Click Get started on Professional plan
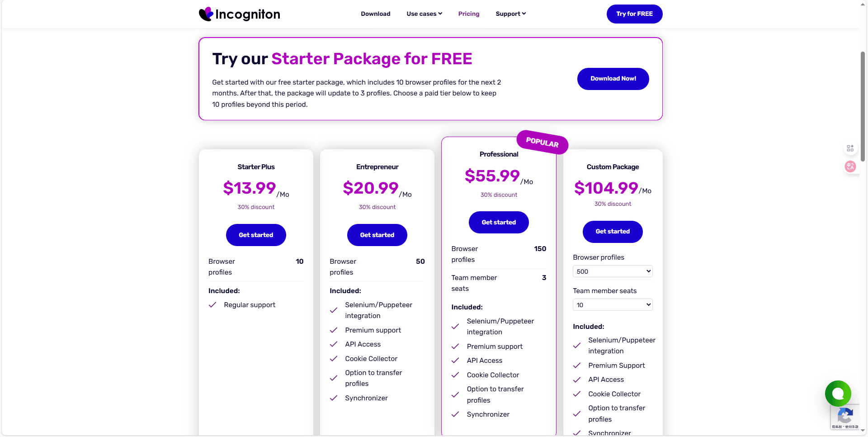This screenshot has height=437, width=868. [x=499, y=222]
